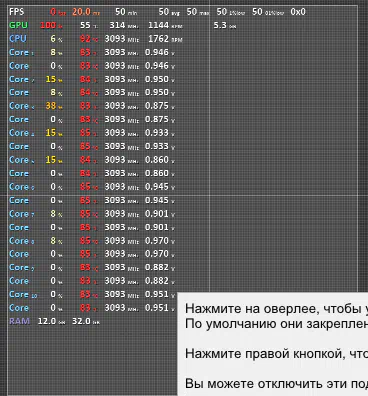Select the 12.0 GB RAM usage value
This screenshot has height=396, width=368.
52,321
